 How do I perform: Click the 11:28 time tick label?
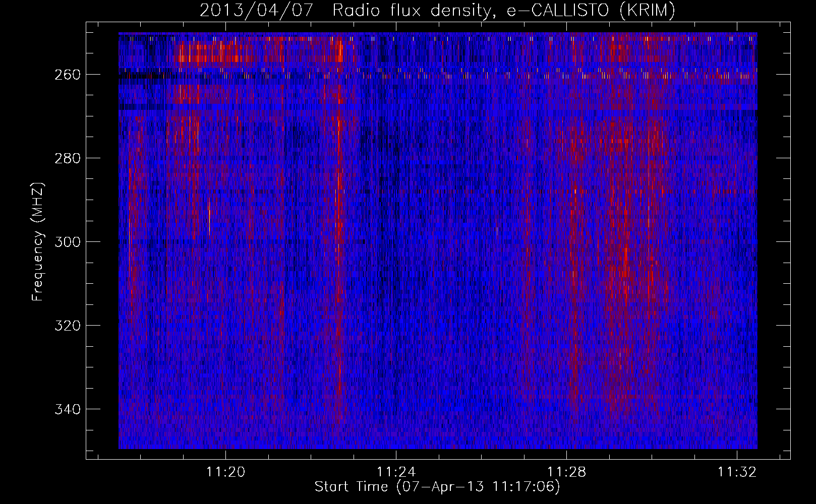point(567,472)
